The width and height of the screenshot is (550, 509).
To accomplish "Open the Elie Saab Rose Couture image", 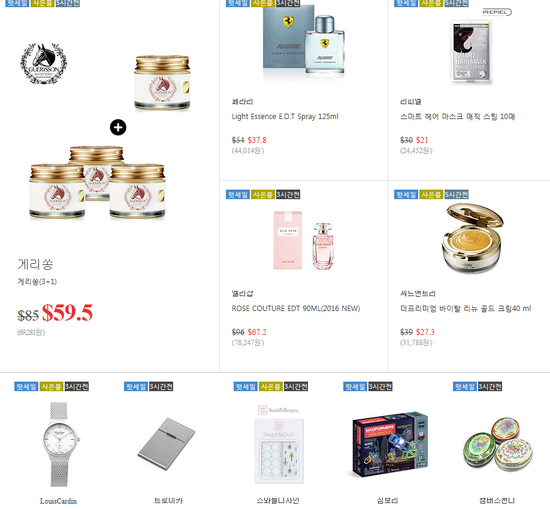I will [x=304, y=241].
